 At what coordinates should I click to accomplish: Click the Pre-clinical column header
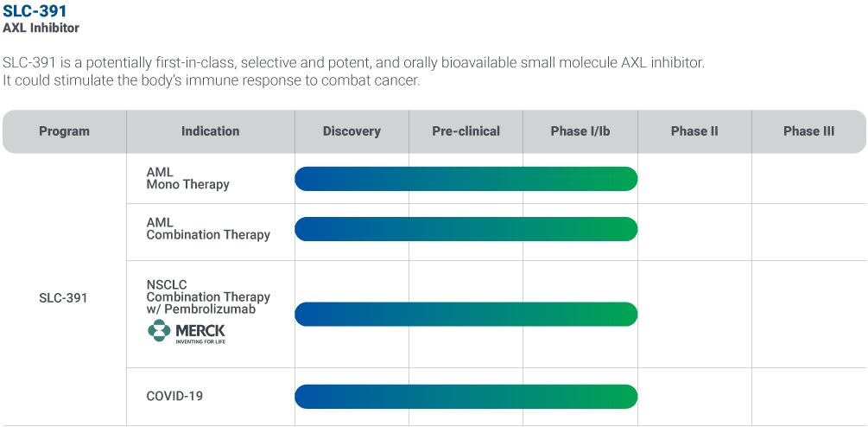click(466, 131)
